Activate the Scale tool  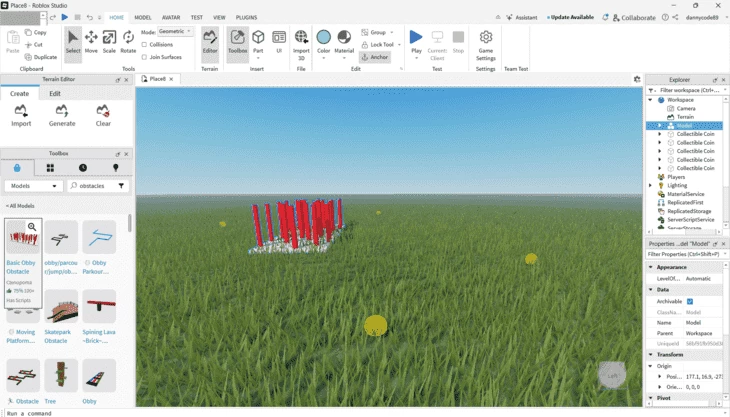click(x=109, y=42)
